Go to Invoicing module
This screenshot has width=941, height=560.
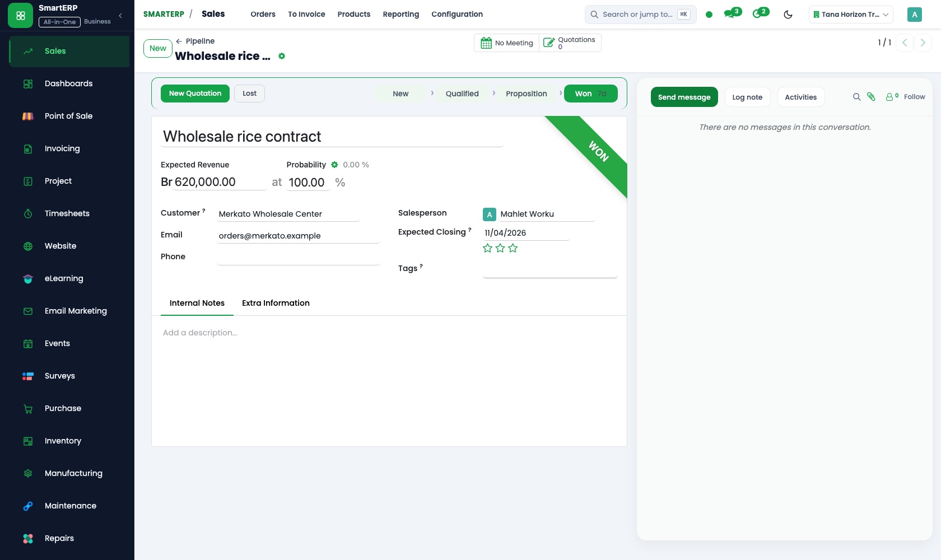[x=69, y=148]
